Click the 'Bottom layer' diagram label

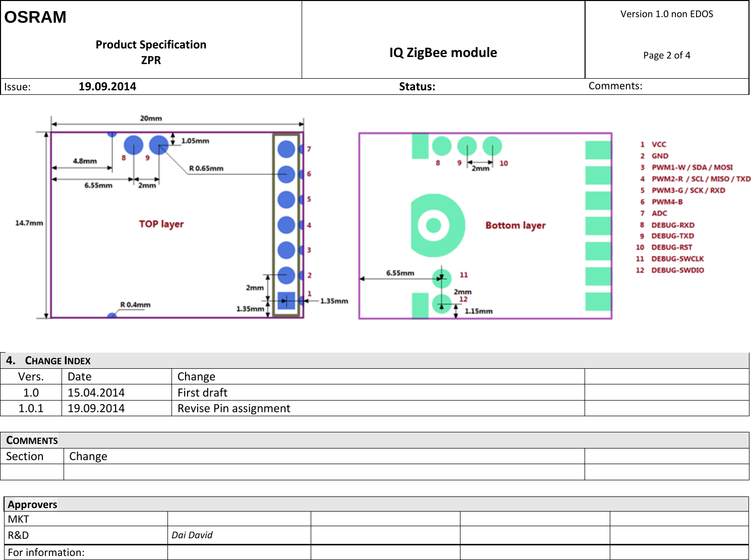pyautogui.click(x=515, y=226)
